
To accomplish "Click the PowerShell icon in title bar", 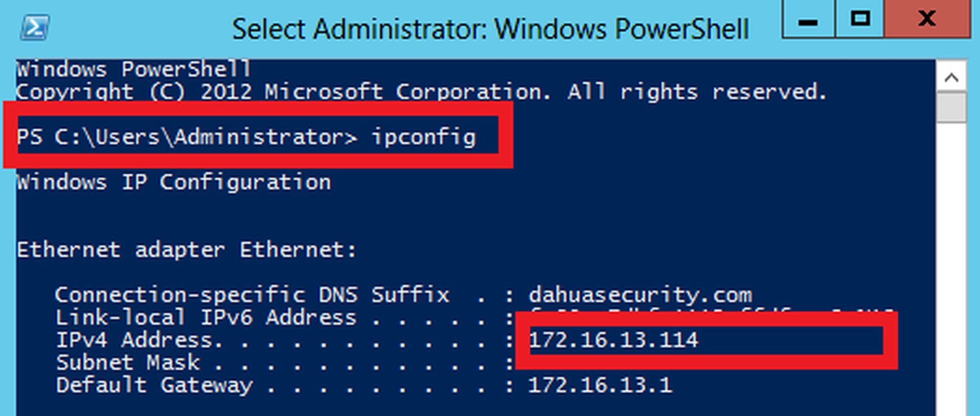I will (34, 27).
